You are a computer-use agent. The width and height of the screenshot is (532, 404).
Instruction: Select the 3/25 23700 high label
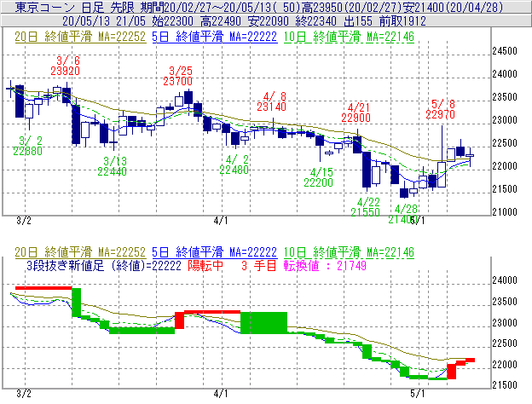coord(178,76)
